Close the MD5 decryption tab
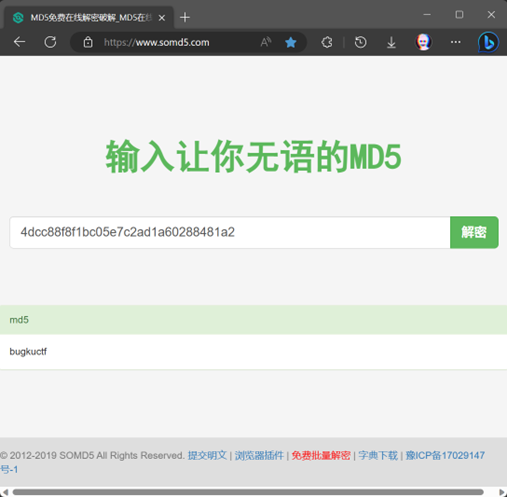This screenshot has width=507, height=497. (162, 18)
